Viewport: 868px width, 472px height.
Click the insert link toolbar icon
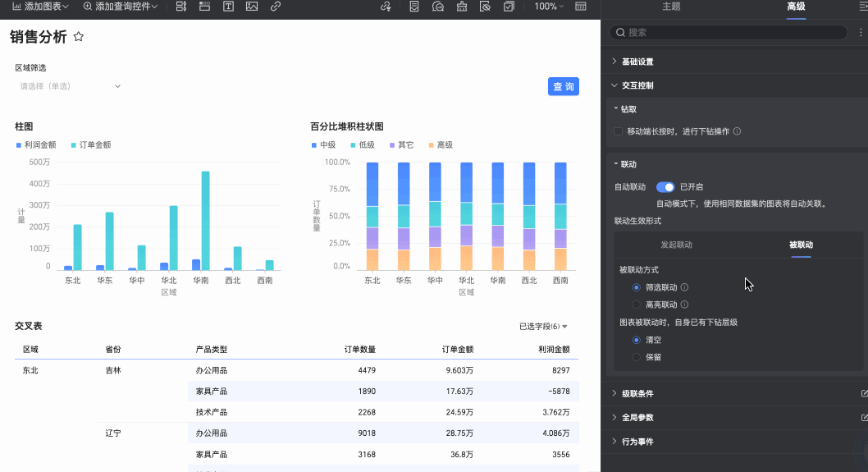275,7
